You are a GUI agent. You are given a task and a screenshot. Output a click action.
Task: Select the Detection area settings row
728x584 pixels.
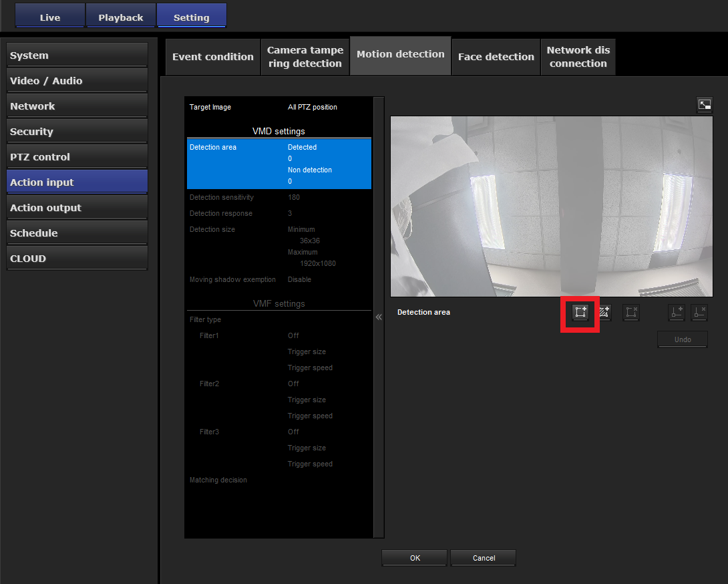279,164
